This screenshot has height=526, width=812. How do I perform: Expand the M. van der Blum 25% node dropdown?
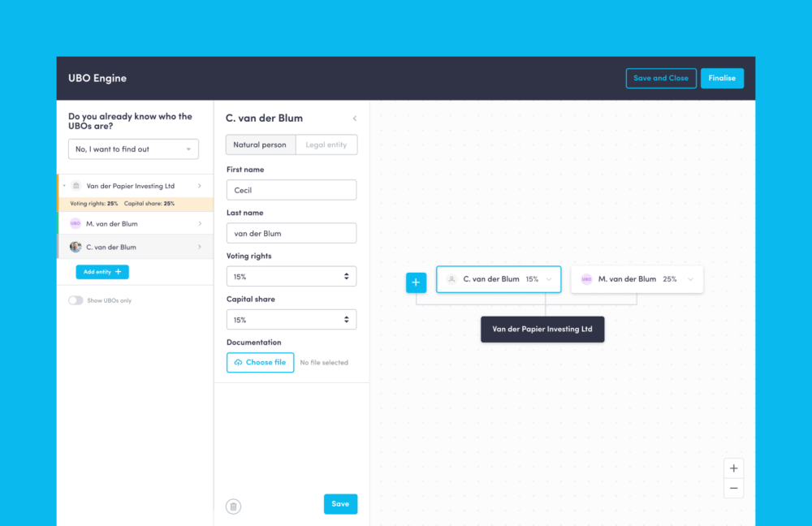point(690,279)
